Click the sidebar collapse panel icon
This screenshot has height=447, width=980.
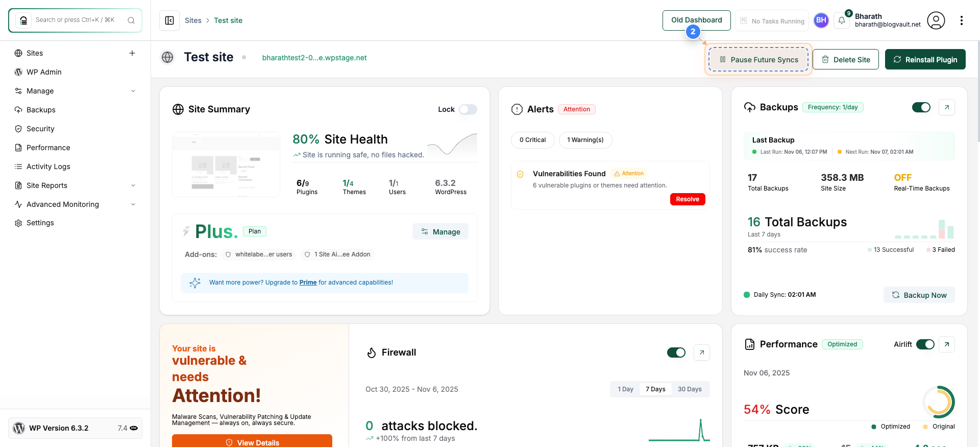point(169,20)
